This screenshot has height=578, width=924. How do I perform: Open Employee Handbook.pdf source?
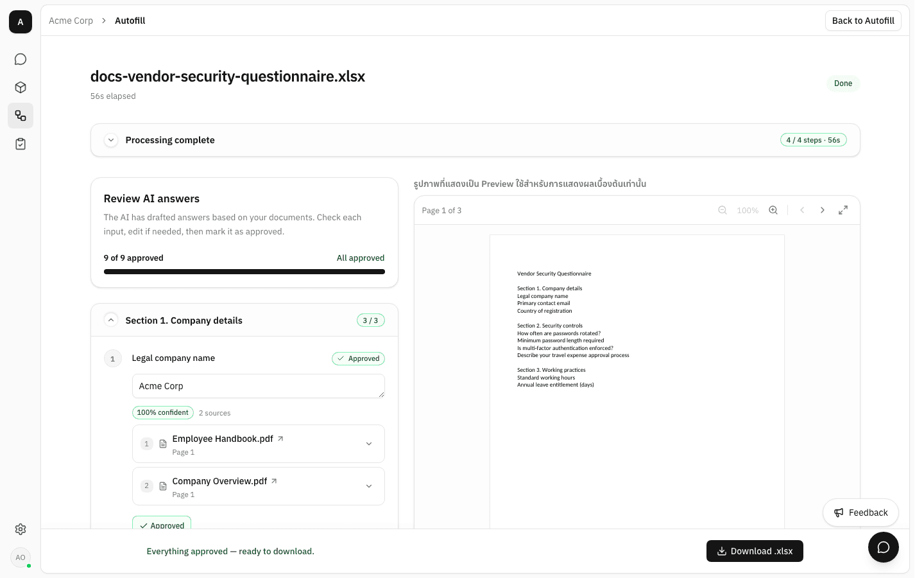click(223, 439)
